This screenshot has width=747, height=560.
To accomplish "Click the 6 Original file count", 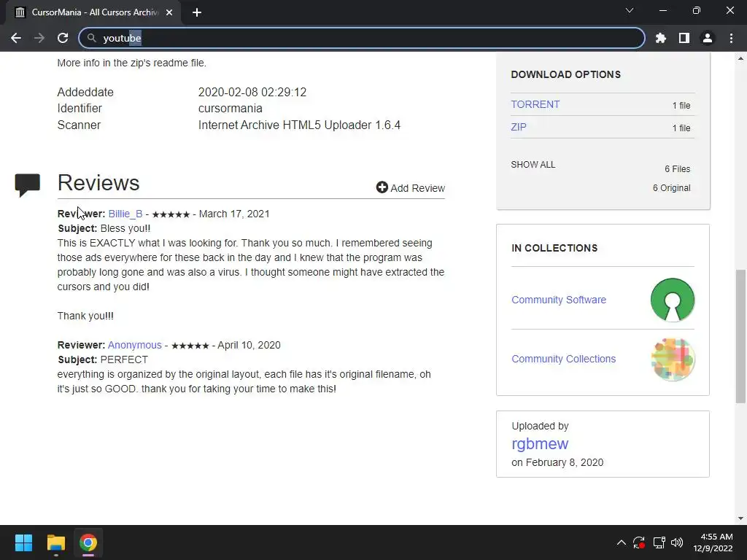I will point(671,188).
